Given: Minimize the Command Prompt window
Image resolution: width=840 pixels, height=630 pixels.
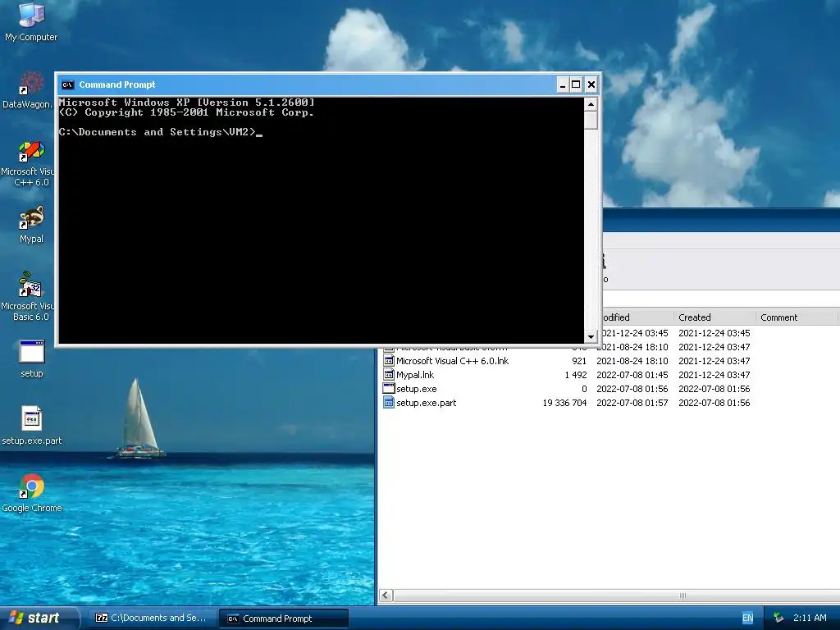Looking at the screenshot, I should coord(563,84).
